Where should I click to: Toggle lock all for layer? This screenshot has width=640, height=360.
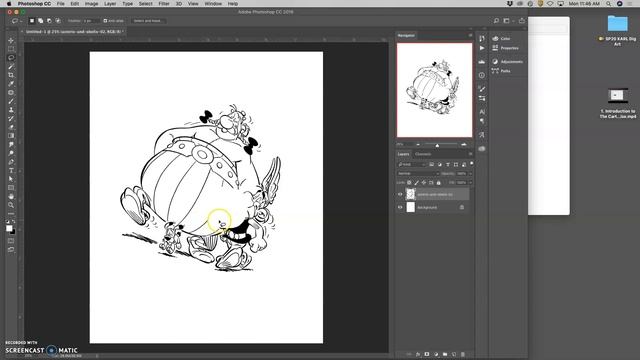439,183
